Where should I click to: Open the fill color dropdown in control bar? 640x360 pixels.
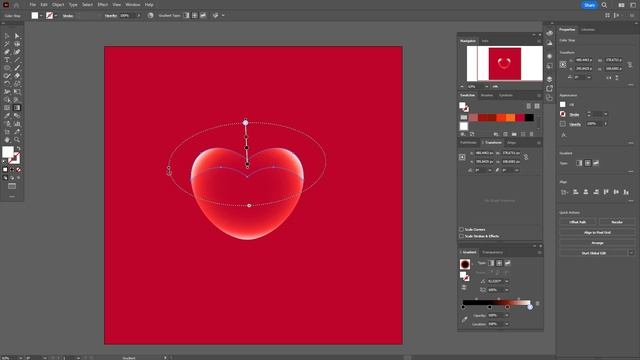[41, 16]
